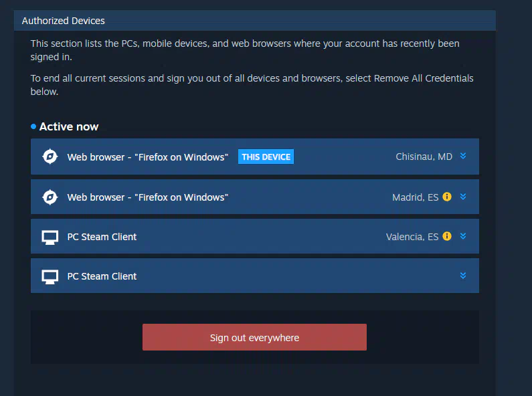Expand the Valencia, ES device details chevron
532x396 pixels.
pos(463,236)
